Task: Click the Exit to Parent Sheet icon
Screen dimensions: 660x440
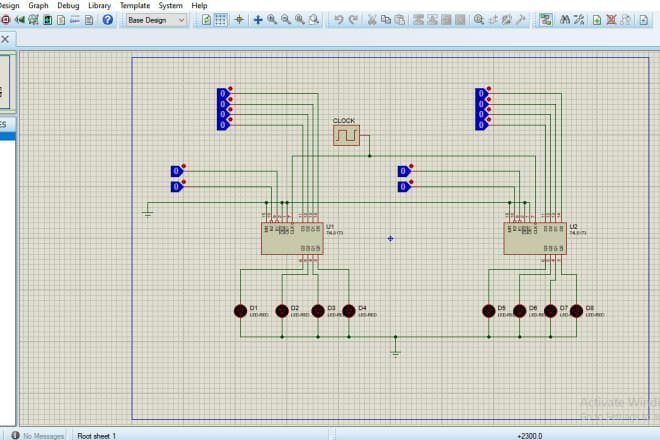Action: tap(625, 20)
